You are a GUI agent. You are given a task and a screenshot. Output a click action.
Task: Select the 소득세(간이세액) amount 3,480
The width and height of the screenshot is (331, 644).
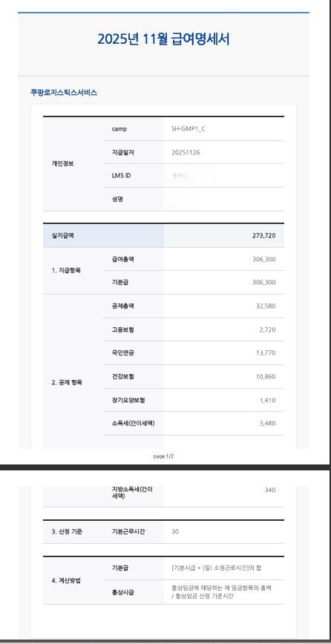click(x=268, y=424)
